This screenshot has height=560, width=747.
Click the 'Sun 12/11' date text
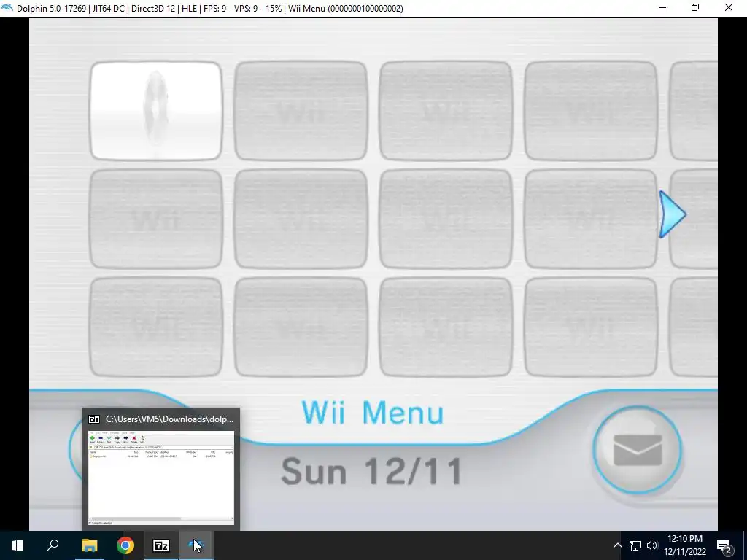[371, 472]
